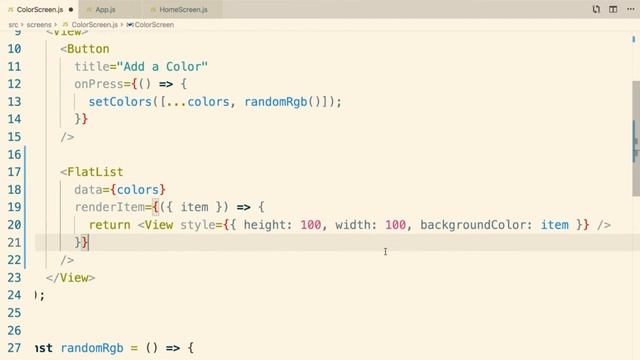Open the More Actions ellipsis menu
Image resolution: width=640 pixels, height=360 pixels.
(x=631, y=9)
